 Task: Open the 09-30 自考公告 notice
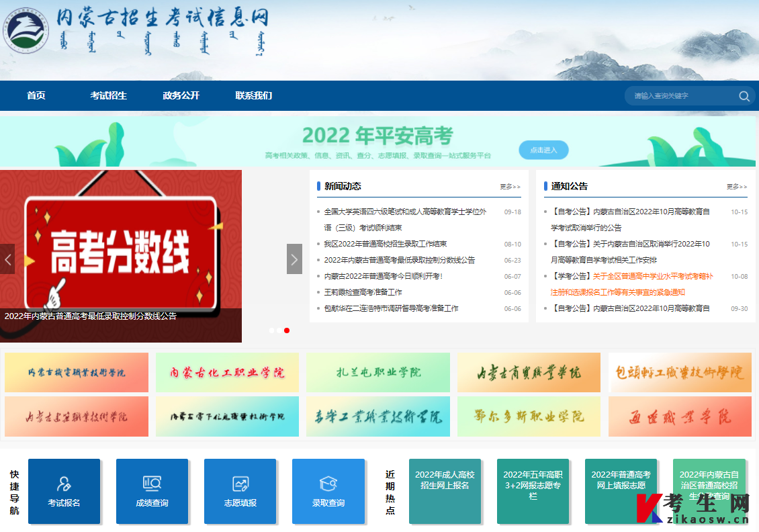pyautogui.click(x=630, y=308)
